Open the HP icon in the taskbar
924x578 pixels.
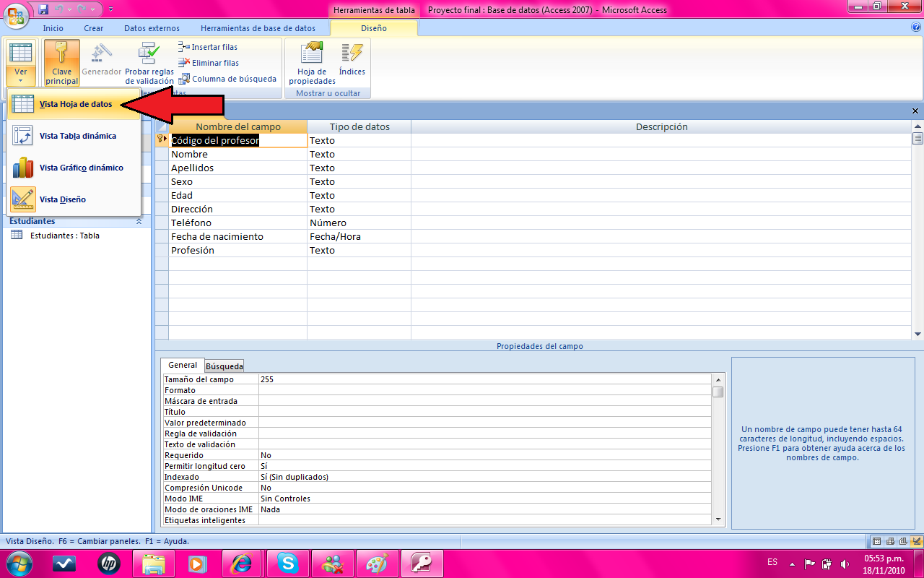pos(109,563)
